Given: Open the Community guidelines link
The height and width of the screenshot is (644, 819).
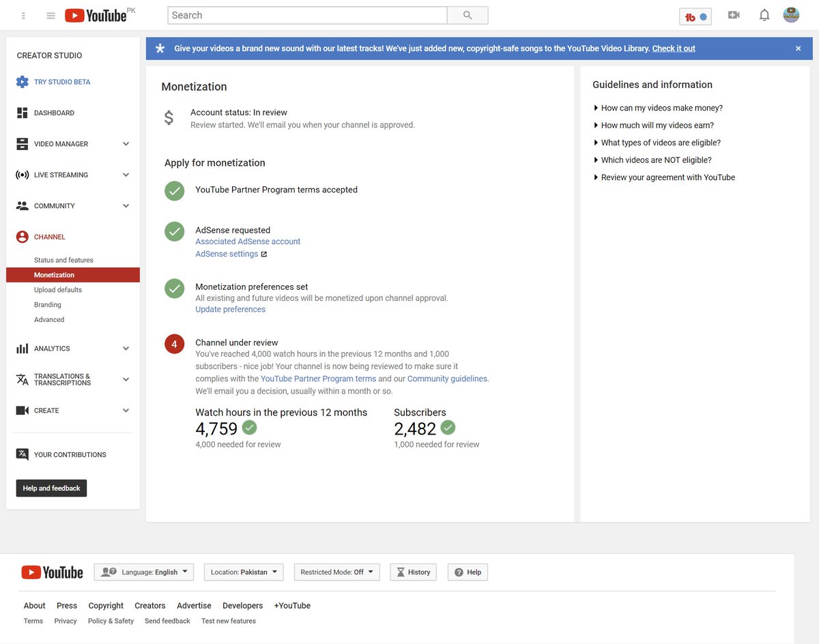Looking at the screenshot, I should 447,379.
